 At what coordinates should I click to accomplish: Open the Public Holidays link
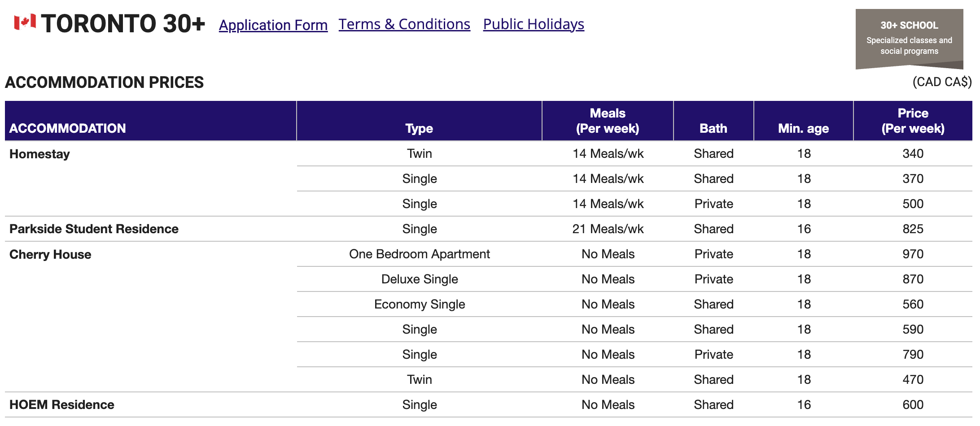[533, 24]
